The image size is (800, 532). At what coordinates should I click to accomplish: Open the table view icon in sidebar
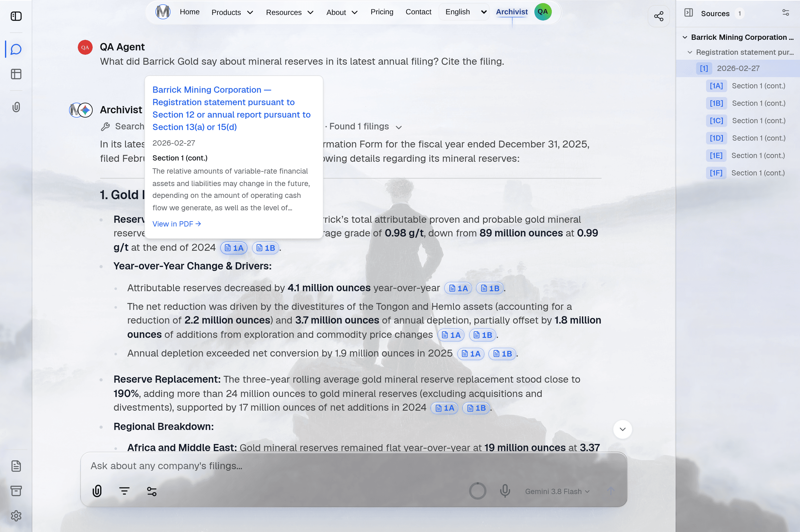tap(16, 74)
